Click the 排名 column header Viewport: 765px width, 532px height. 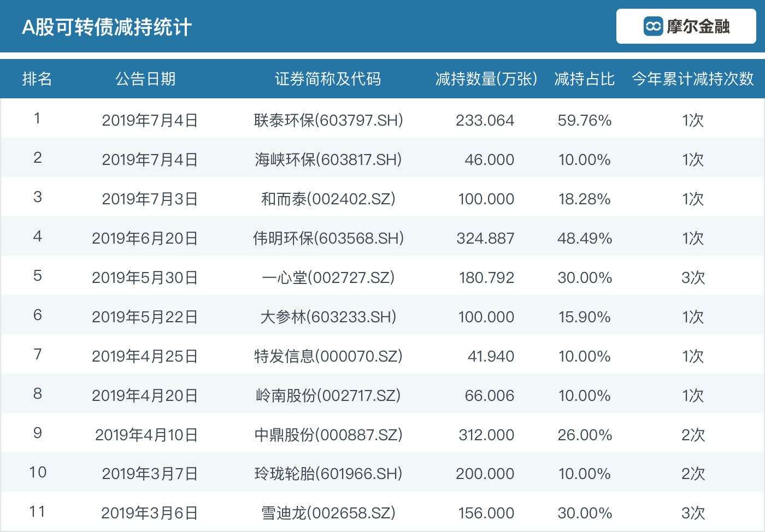[37, 79]
